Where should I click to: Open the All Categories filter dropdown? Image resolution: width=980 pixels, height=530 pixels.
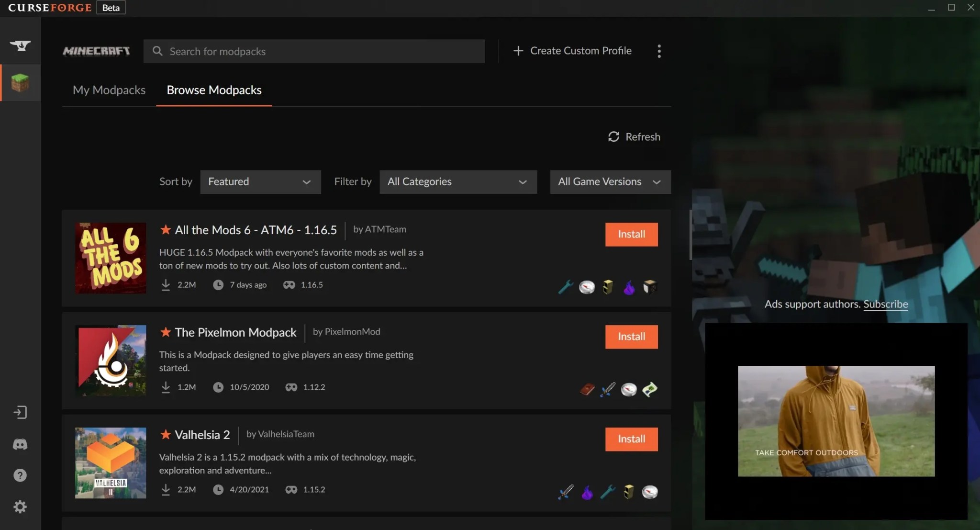tap(457, 182)
